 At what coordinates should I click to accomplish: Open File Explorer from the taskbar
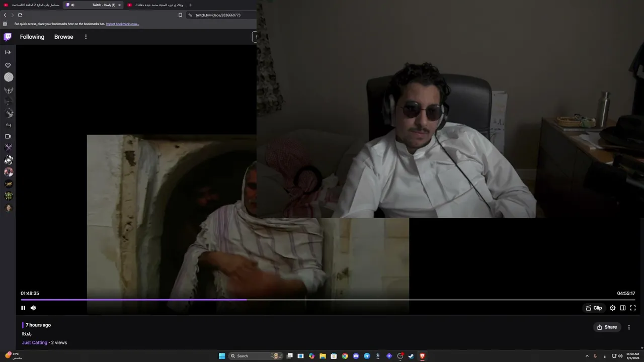(323, 356)
